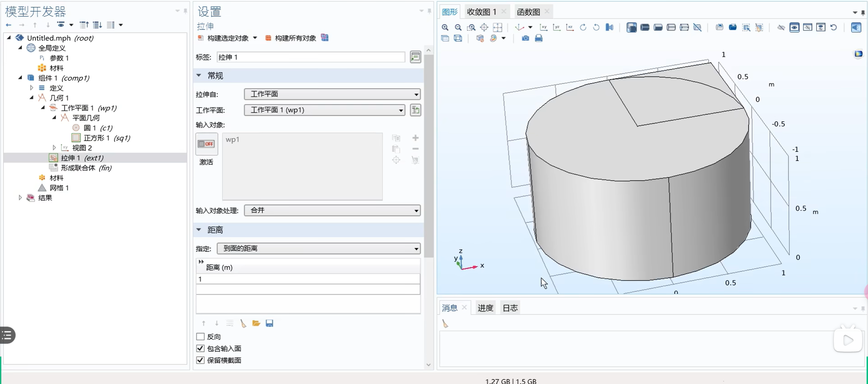
Task: Enable the 反向 checkbox
Action: click(x=200, y=337)
